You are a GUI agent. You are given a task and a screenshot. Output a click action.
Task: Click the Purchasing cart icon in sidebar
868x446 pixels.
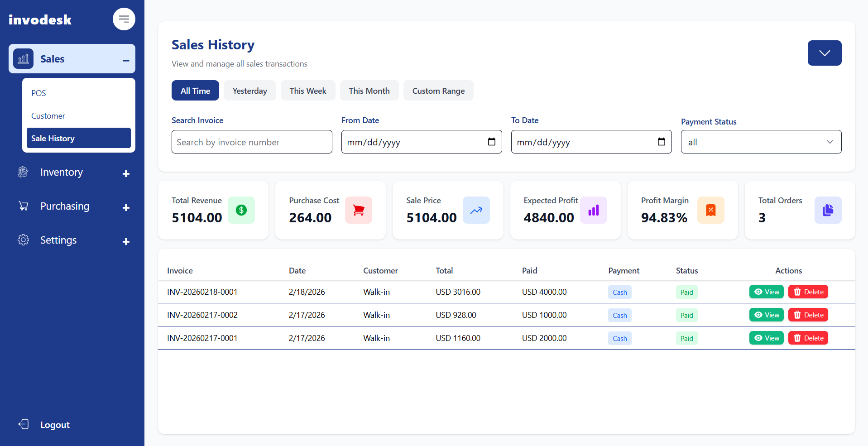coord(23,206)
